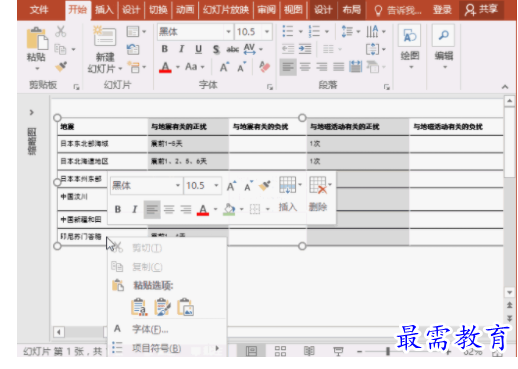Click mini toolbar Format Painter brush
Image resolution: width=518 pixels, height=369 pixels.
pos(265,185)
